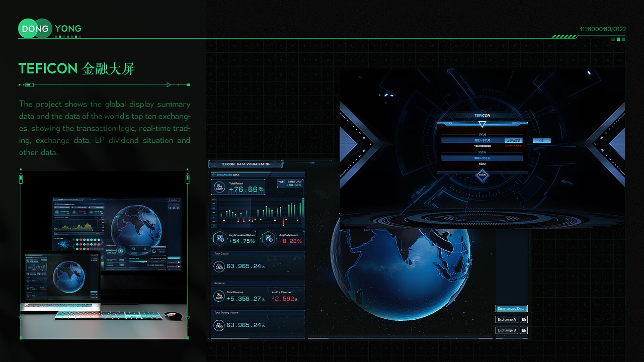
Task: Click the TEFICON title in the login panel
Action: 482,116
